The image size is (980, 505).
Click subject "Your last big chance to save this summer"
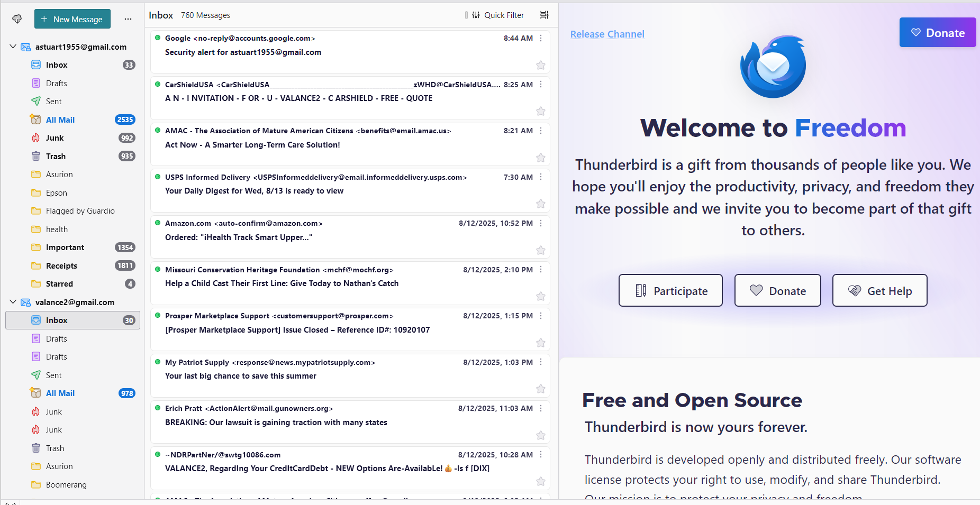tap(241, 376)
